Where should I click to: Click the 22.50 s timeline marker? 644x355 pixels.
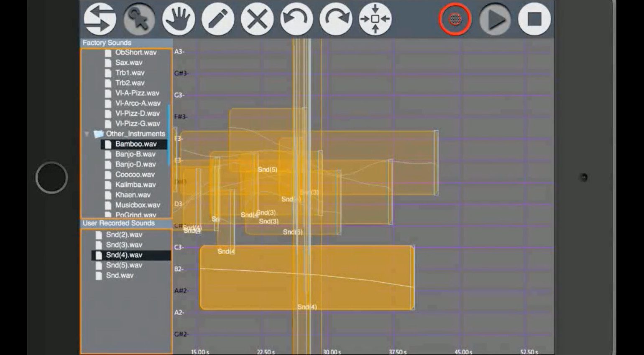pos(266,352)
